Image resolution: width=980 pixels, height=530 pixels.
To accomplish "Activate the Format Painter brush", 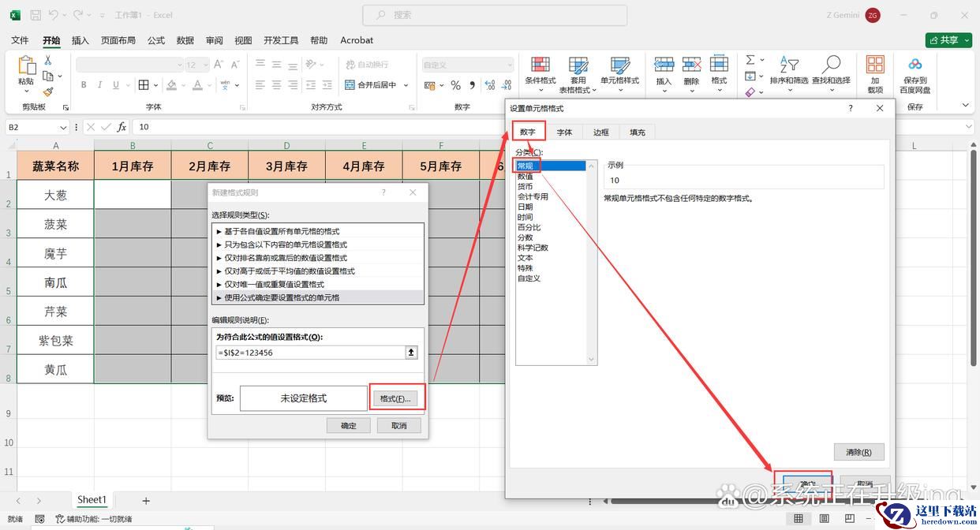I will click(48, 91).
